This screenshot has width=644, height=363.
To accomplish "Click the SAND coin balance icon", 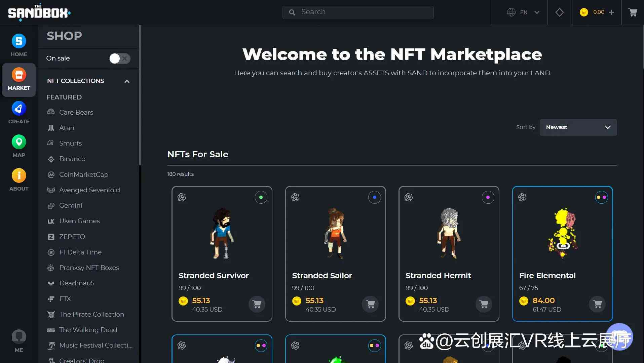I will (584, 12).
